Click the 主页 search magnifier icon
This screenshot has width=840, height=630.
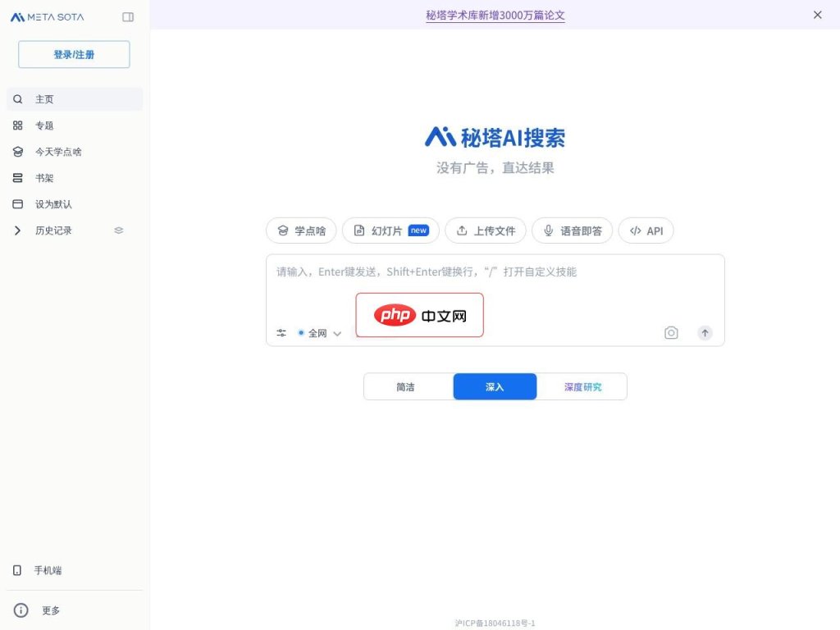pyautogui.click(x=18, y=99)
